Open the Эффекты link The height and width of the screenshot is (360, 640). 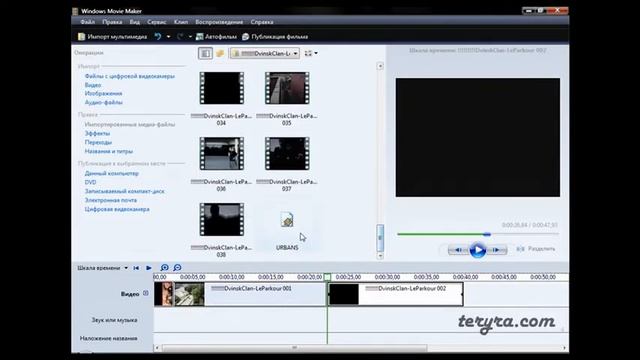tap(97, 133)
